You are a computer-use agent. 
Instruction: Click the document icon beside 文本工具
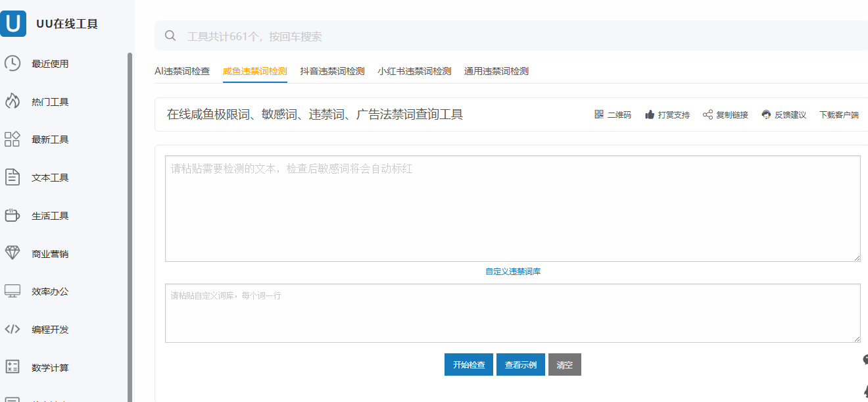coord(12,178)
